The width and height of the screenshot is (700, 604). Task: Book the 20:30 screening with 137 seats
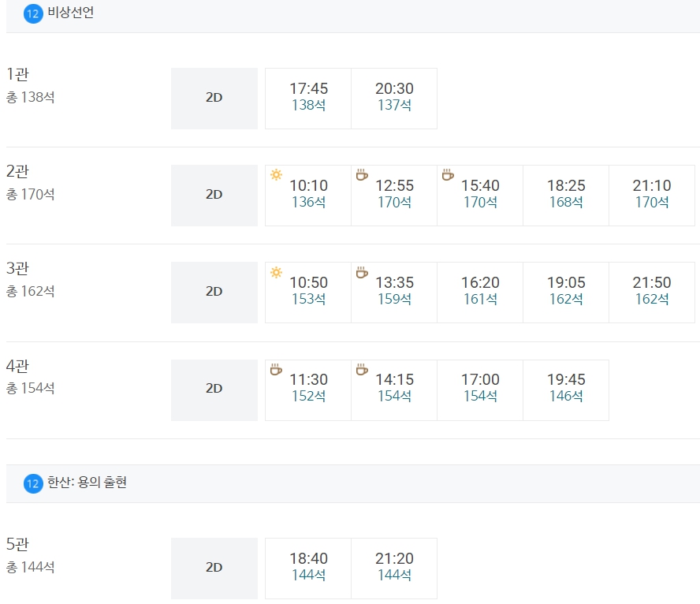(394, 98)
